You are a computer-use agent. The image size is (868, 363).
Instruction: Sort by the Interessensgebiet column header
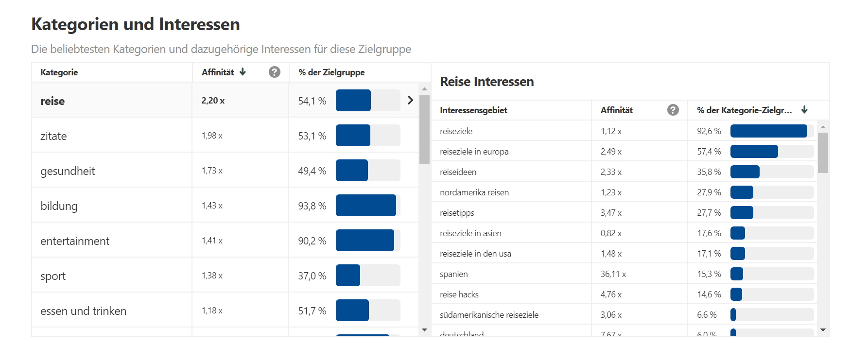click(473, 110)
